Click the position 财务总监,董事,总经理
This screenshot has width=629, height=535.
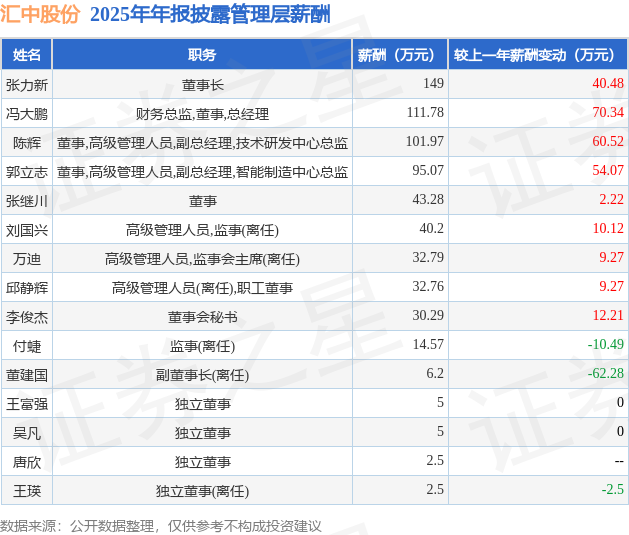click(x=202, y=114)
